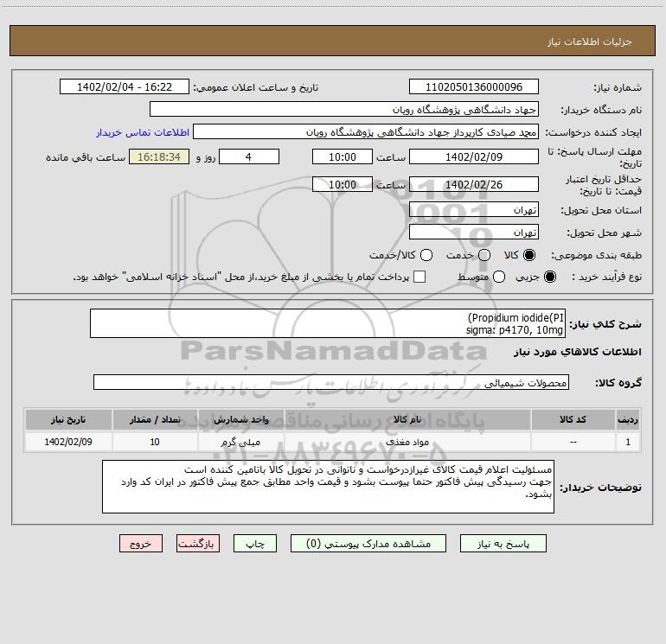Screen dimensions: 666x644
Task: Click row number 1 cell
Action: 628,442
